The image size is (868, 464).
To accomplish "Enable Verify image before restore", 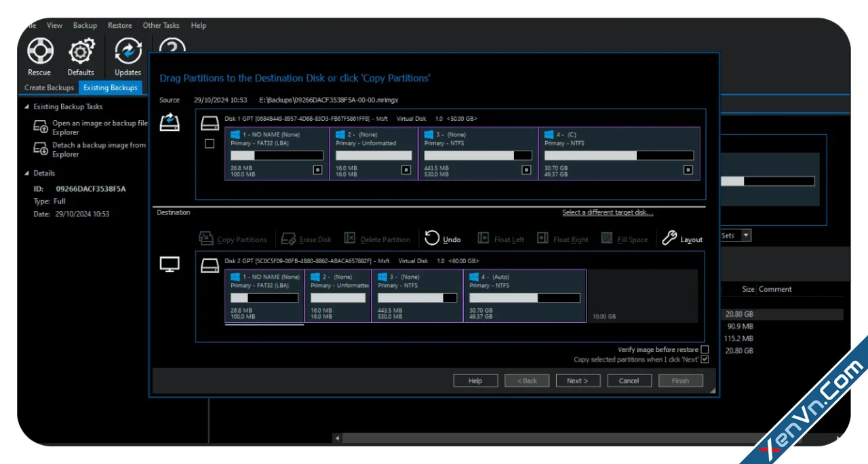I will pyautogui.click(x=705, y=349).
